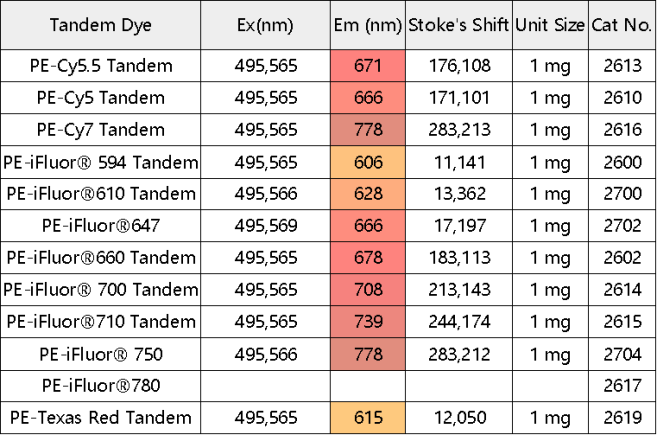Select the 671 emission cell

pyautogui.click(x=368, y=66)
